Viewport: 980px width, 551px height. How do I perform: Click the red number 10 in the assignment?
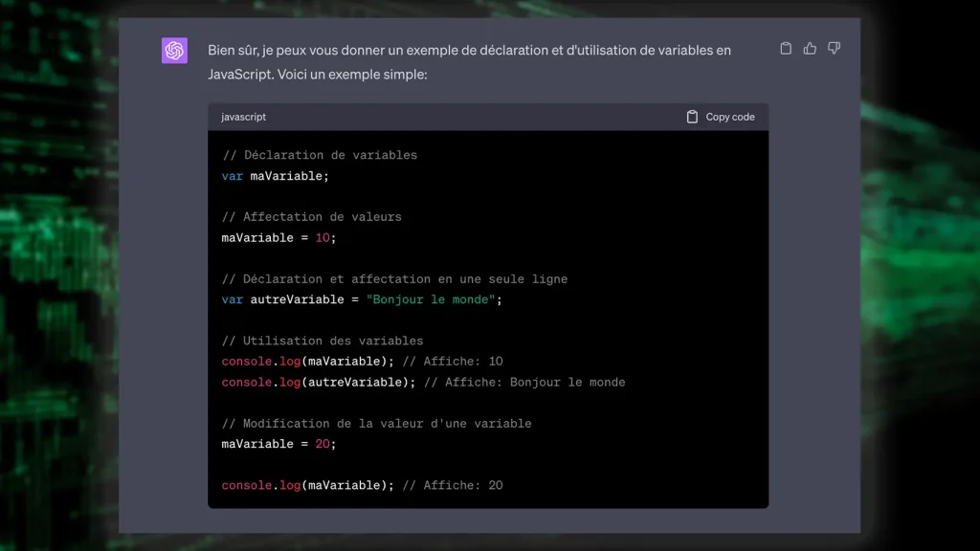tap(323, 238)
